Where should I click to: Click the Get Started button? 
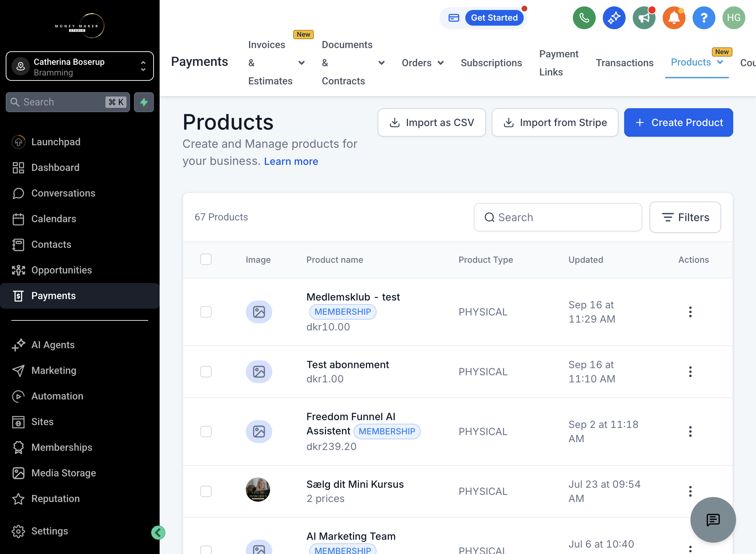494,18
